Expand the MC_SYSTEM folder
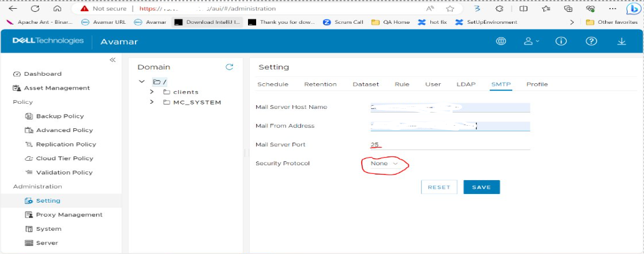This screenshot has height=254, width=644. point(152,102)
